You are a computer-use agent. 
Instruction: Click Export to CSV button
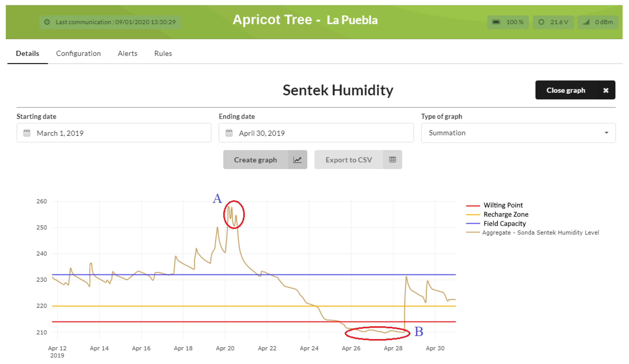[358, 160]
